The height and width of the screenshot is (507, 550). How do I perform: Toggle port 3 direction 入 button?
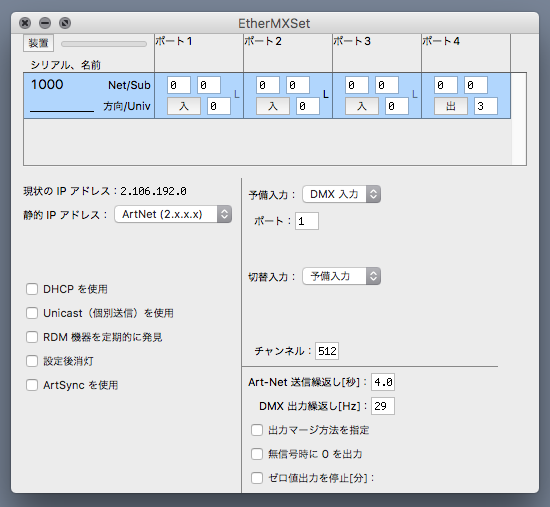point(362,106)
